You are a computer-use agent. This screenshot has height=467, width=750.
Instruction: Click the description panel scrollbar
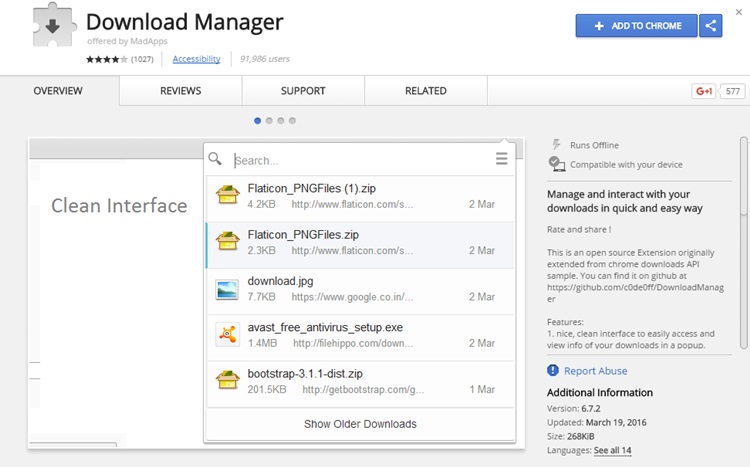[743, 243]
